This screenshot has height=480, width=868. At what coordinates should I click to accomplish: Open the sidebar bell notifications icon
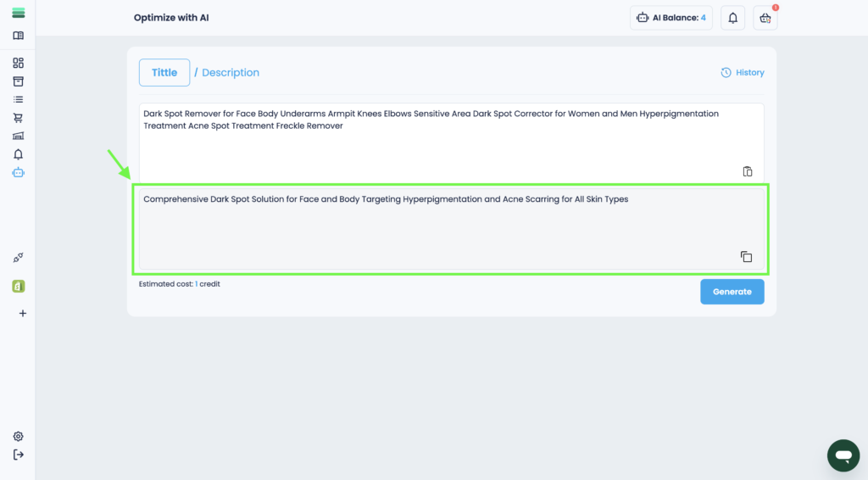point(18,154)
